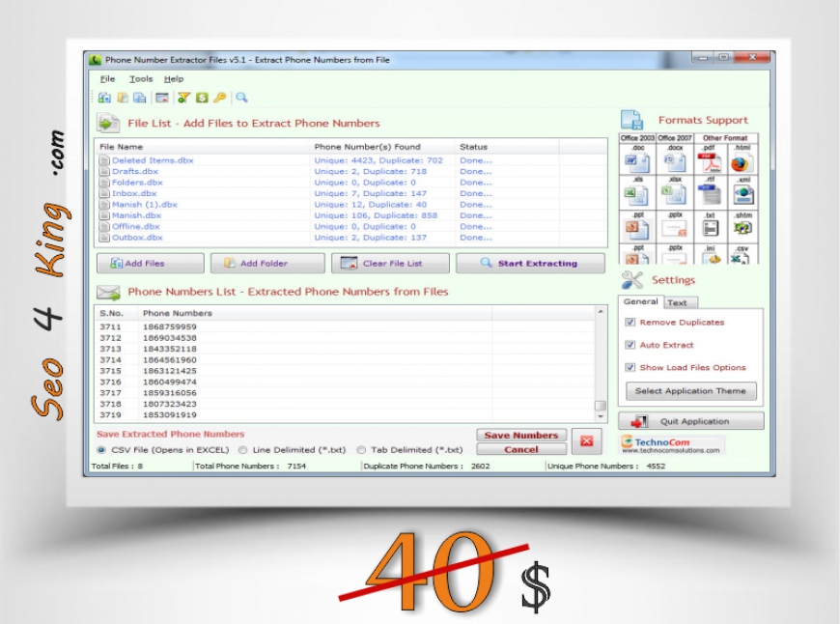
Task: Select Tab Delimited (*.txt) radio option
Action: point(361,450)
